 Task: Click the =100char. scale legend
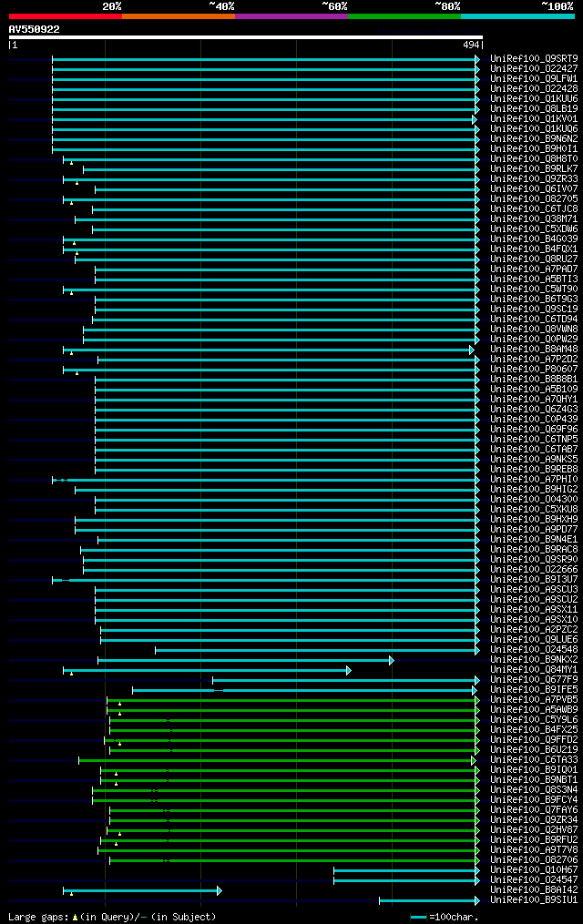[x=445, y=917]
